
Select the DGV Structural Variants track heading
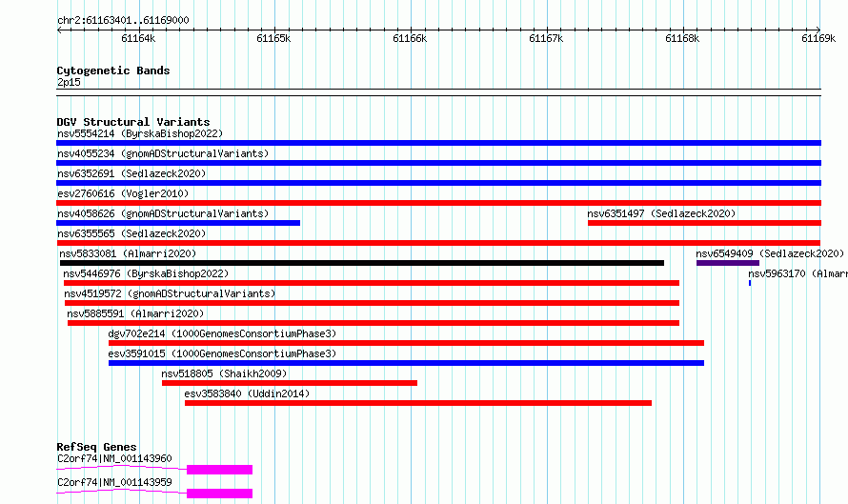click(x=133, y=122)
